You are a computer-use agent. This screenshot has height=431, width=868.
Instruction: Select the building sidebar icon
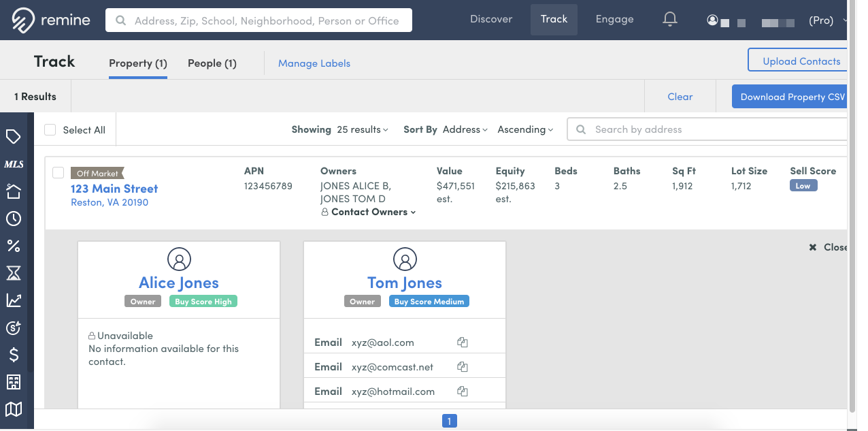point(13,382)
